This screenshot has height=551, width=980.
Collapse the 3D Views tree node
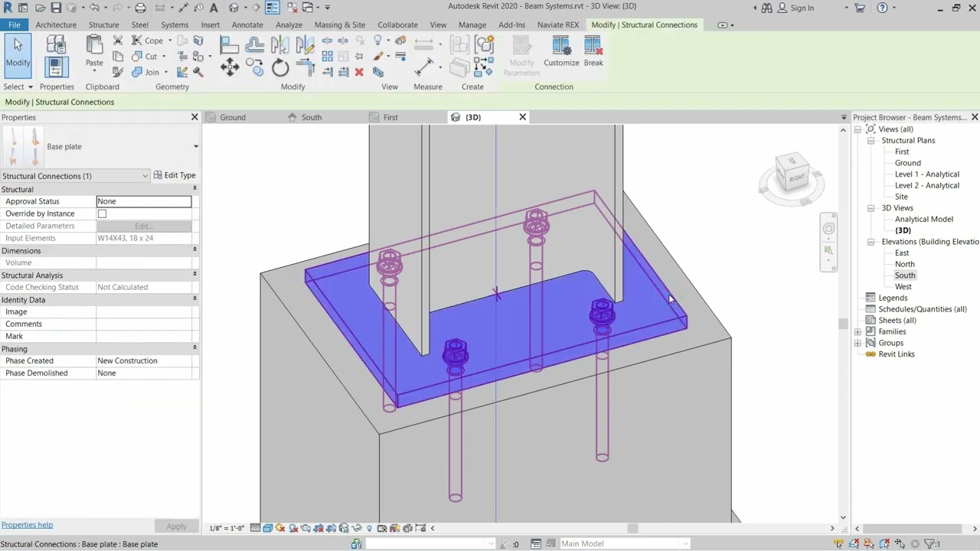(871, 208)
